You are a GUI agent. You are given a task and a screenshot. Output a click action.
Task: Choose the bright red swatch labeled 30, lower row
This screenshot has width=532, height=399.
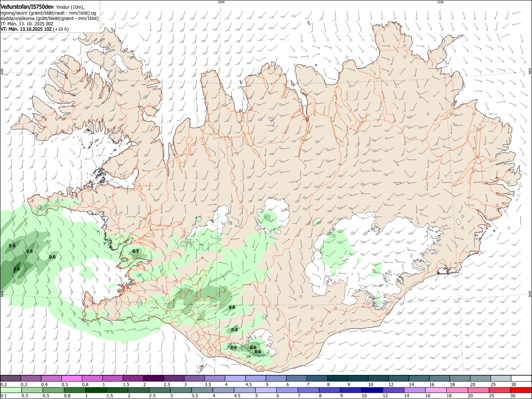[x=521, y=390]
